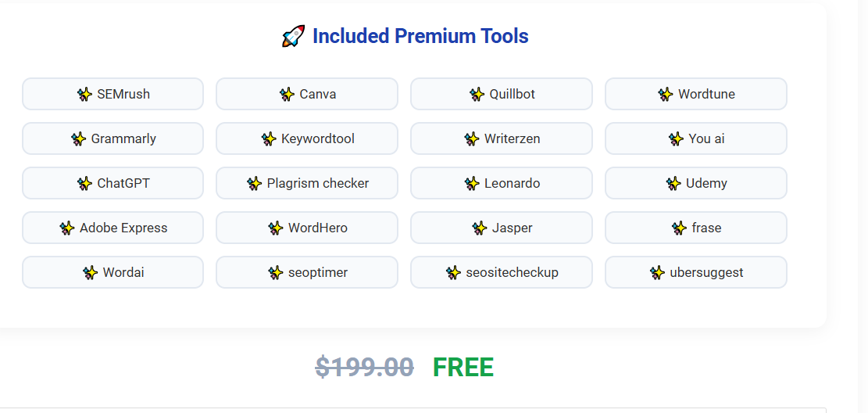Viewport: 868px width, 413px height.
Task: Click the sparkle icon beside ubersuggest
Action: (x=657, y=273)
